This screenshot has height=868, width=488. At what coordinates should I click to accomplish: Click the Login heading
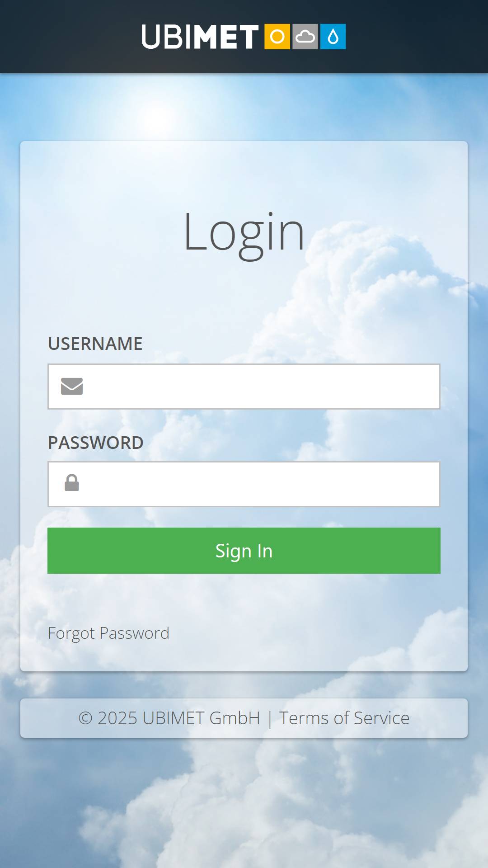[x=244, y=233]
